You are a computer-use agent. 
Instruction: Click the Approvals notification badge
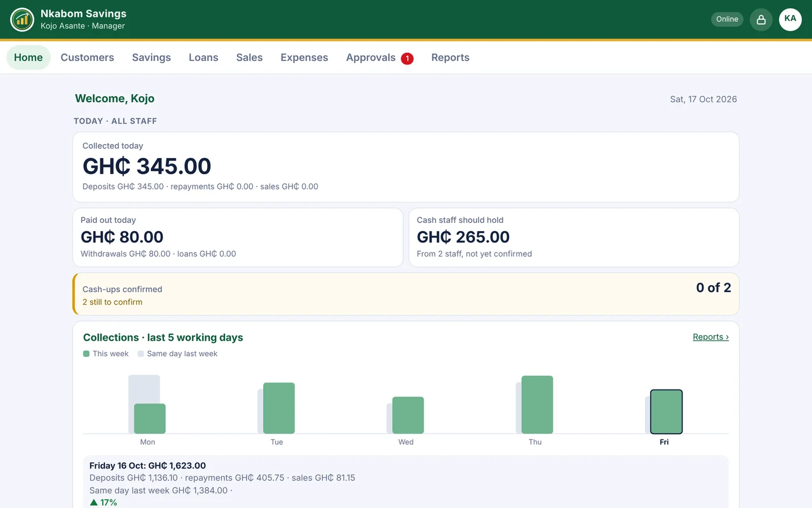tap(407, 58)
